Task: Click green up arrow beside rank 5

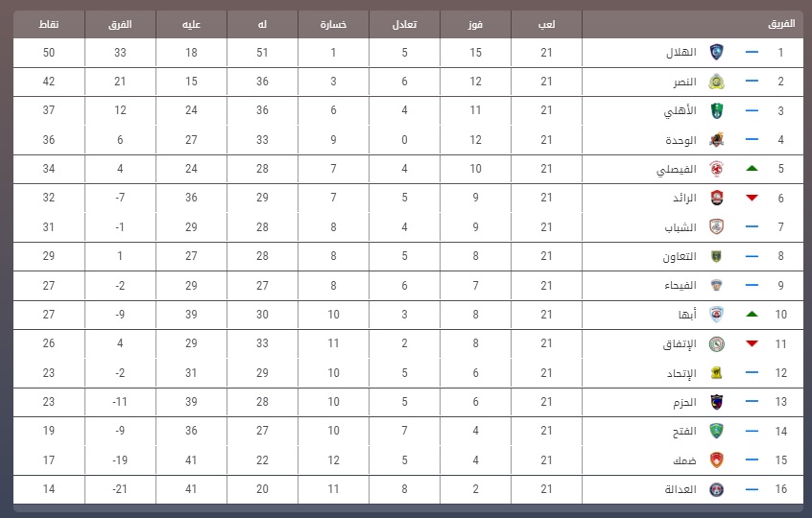Action: (x=752, y=168)
